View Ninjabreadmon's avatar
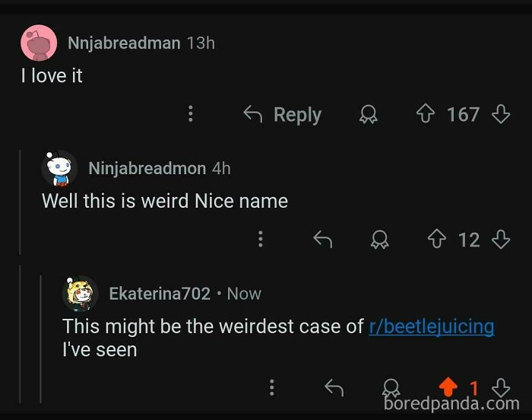This screenshot has height=420, width=532. [59, 168]
